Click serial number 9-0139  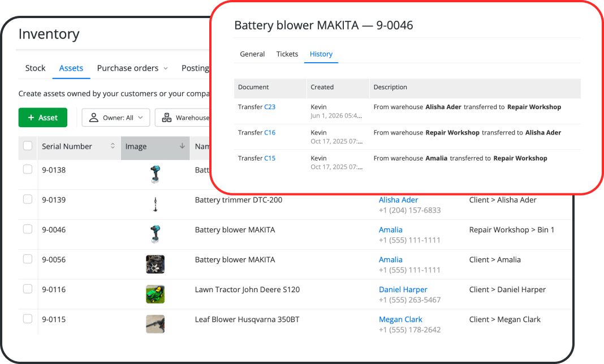coord(54,200)
